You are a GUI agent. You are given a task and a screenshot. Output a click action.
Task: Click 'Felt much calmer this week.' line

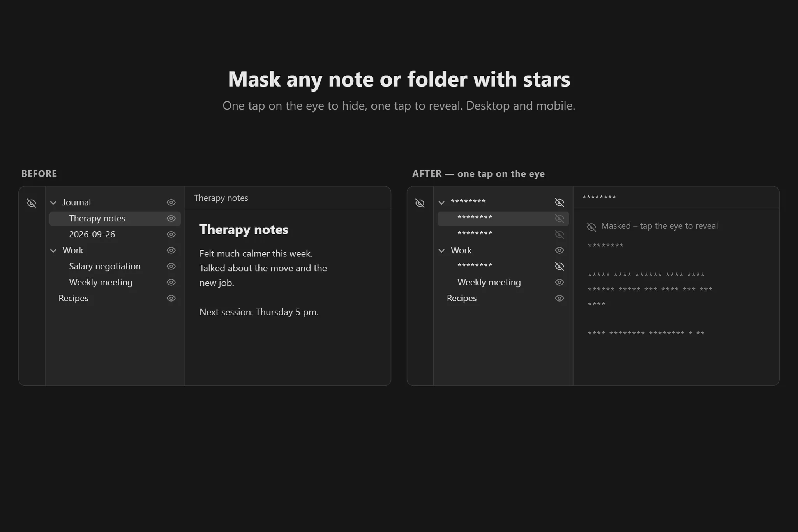point(256,253)
